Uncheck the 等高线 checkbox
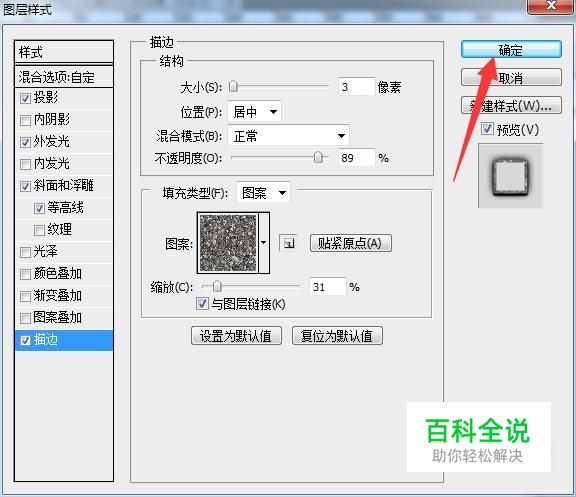Image resolution: width=576 pixels, height=497 pixels. click(39, 208)
